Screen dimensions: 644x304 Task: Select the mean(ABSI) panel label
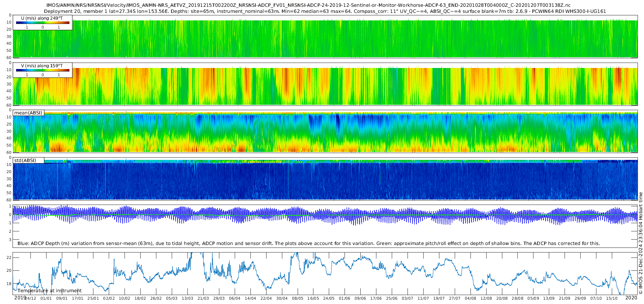(x=28, y=113)
